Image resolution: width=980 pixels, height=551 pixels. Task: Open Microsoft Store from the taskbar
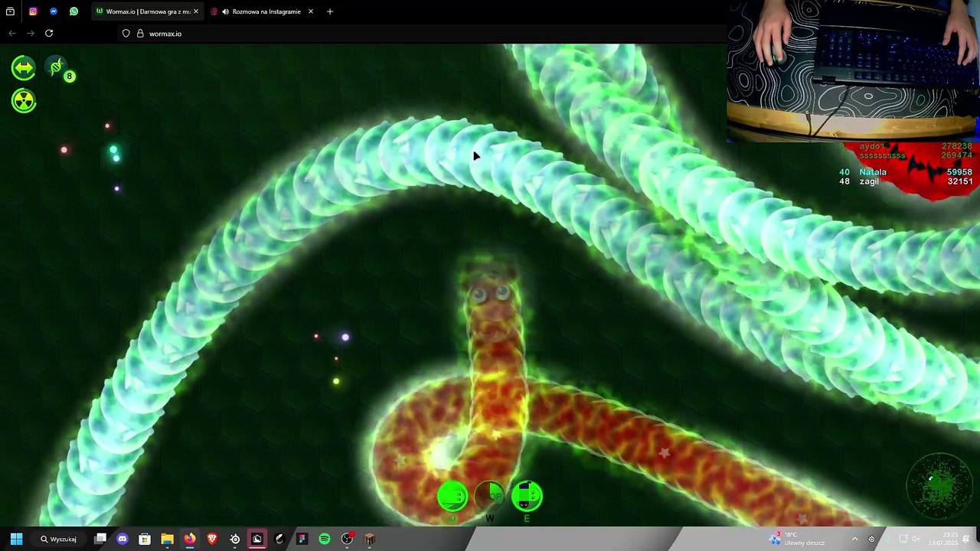145,539
